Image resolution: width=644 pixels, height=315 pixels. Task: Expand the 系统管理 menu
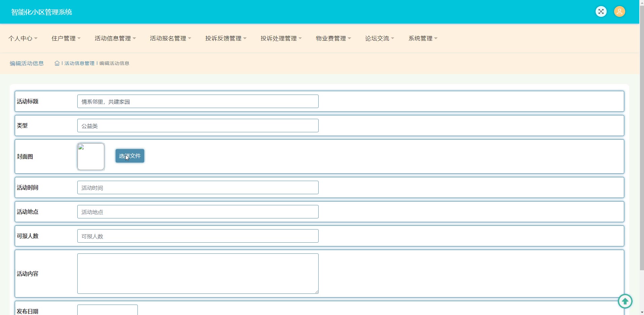click(423, 38)
